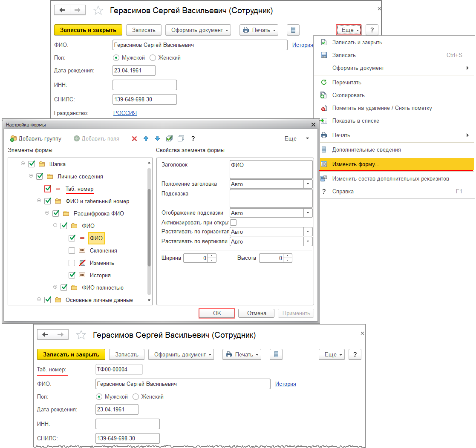Open help in form settings toolbar
Viewport: 476px width, 448px height.
(193, 139)
